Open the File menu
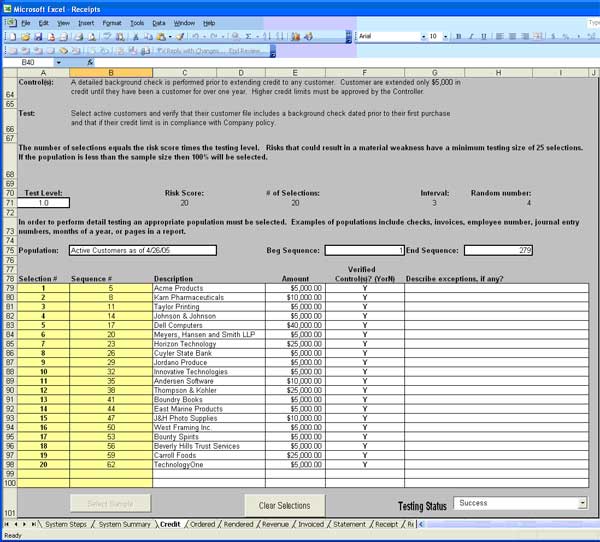 pyautogui.click(x=26, y=23)
